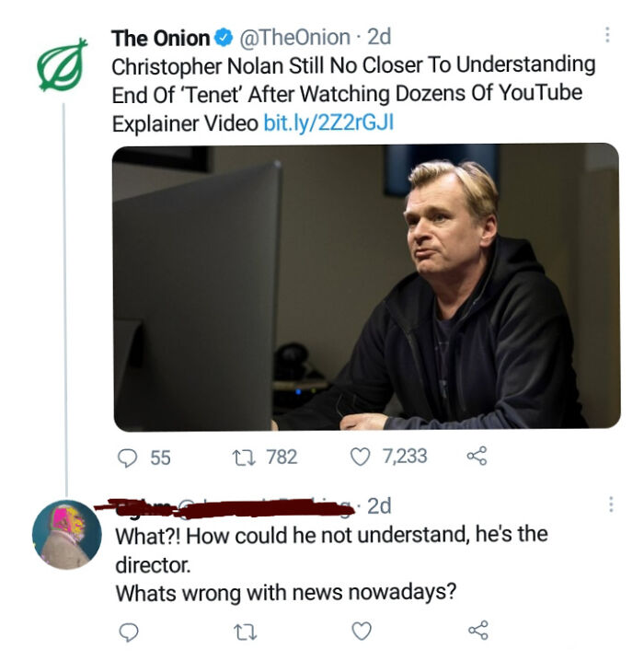Image resolution: width=644 pixels, height=661 pixels.
Task: Open the bit.ly/2Z2rGJI link
Action: [x=328, y=122]
